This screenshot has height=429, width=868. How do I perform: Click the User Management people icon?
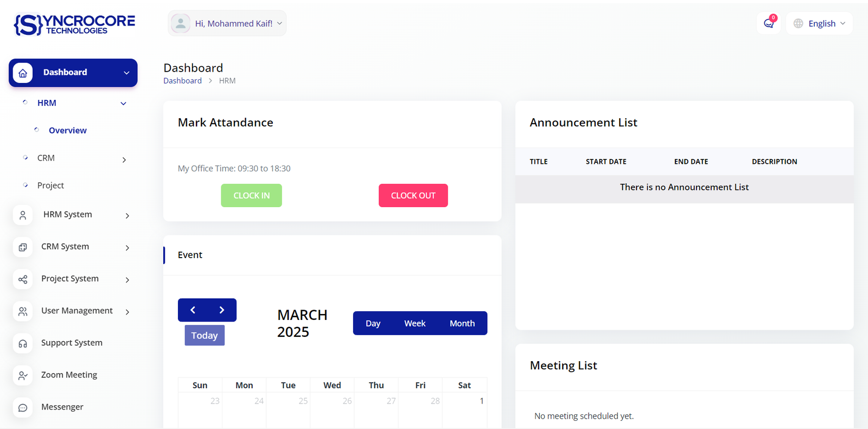[23, 311]
